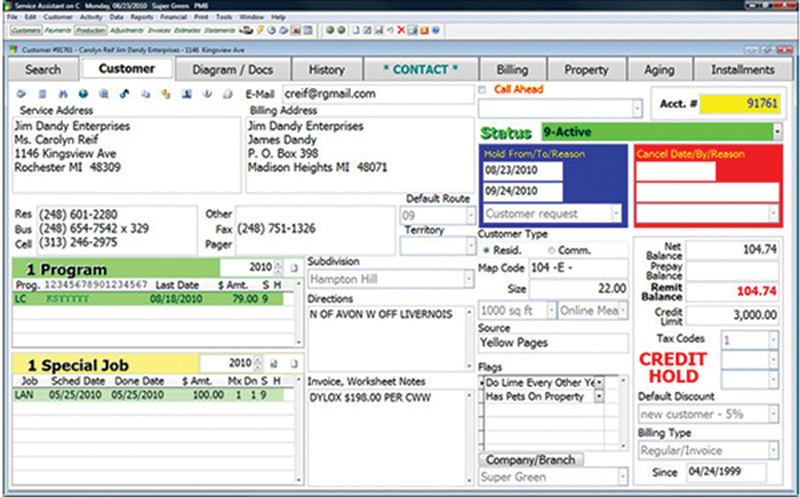
Task: Click the Production toolbar shortcut
Action: 90,31
